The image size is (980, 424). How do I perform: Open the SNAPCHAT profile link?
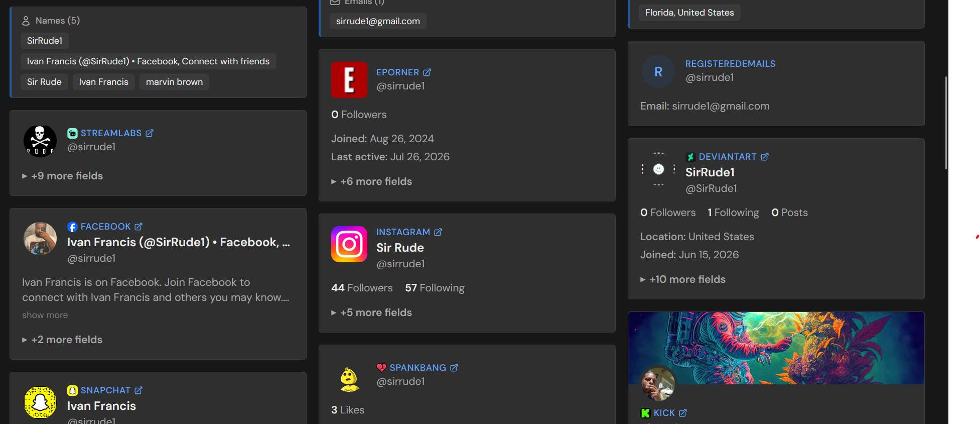105,390
